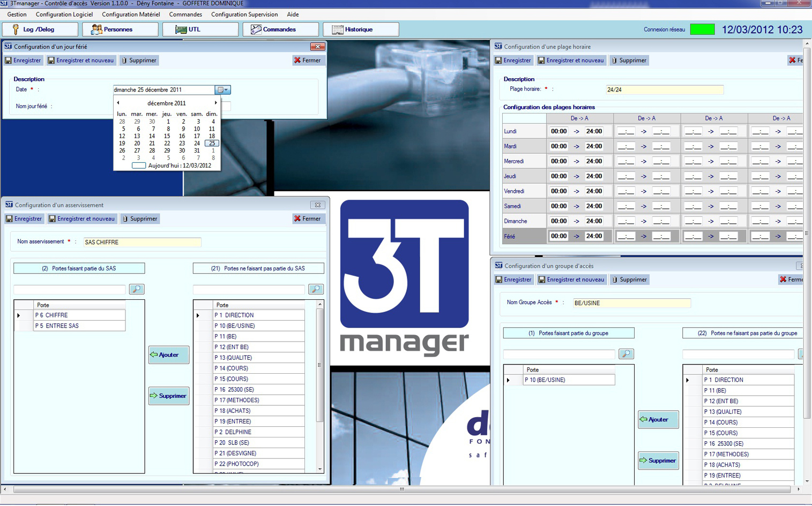This screenshot has width=812, height=506.
Task: Click Lundi start time 00:00 field
Action: [559, 131]
